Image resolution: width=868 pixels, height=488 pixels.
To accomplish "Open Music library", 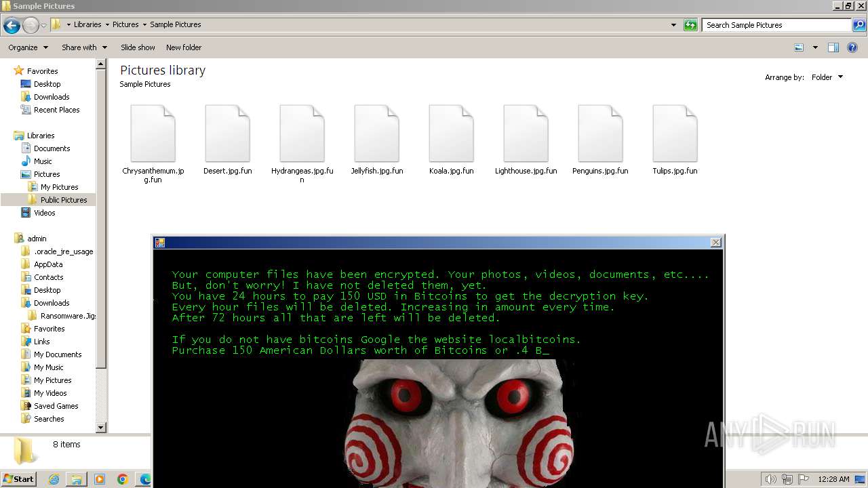I will click(x=43, y=161).
